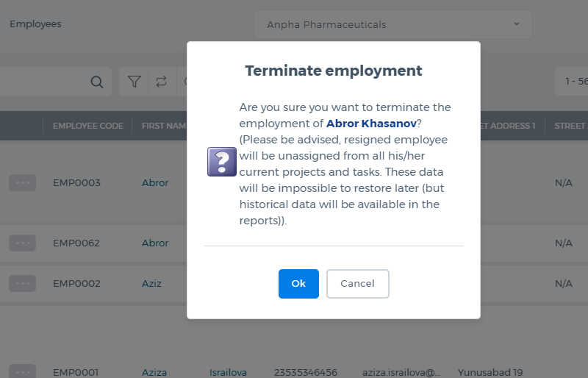
Task: Click Aziz first name link
Action: tap(151, 283)
